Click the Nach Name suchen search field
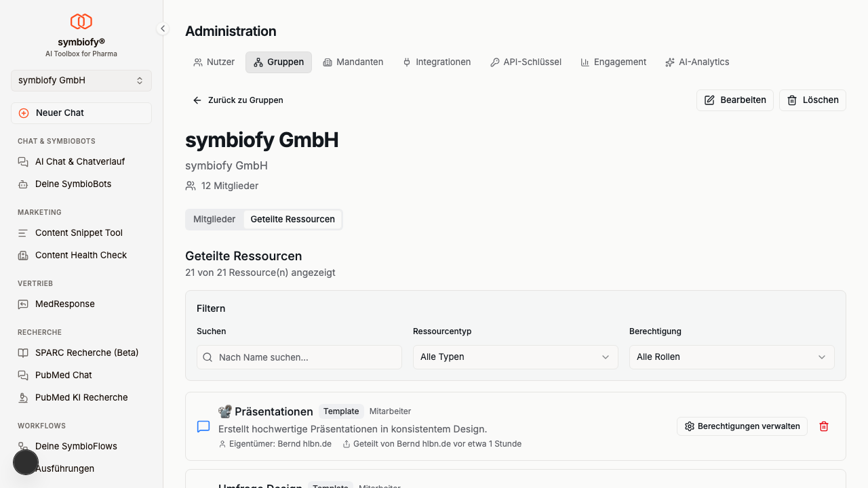 (x=299, y=357)
